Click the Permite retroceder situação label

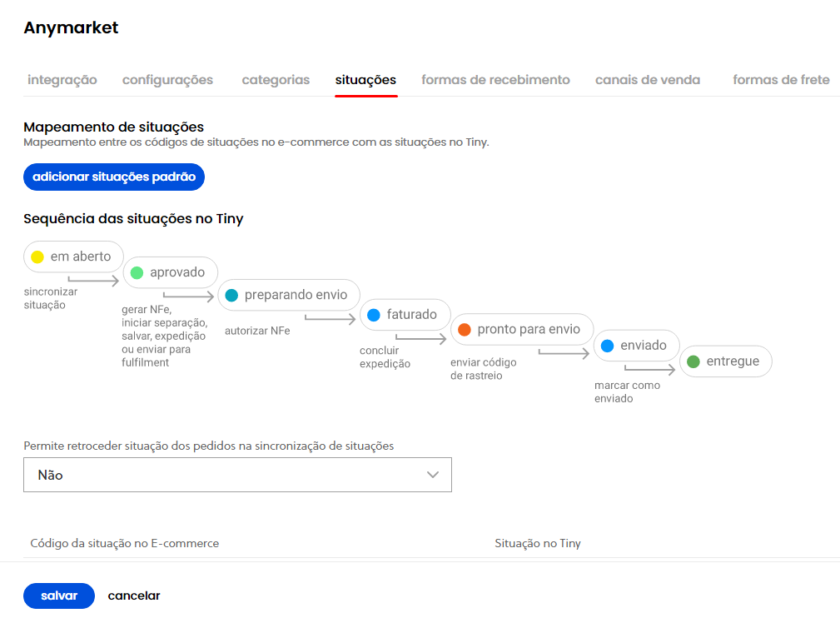(208, 446)
